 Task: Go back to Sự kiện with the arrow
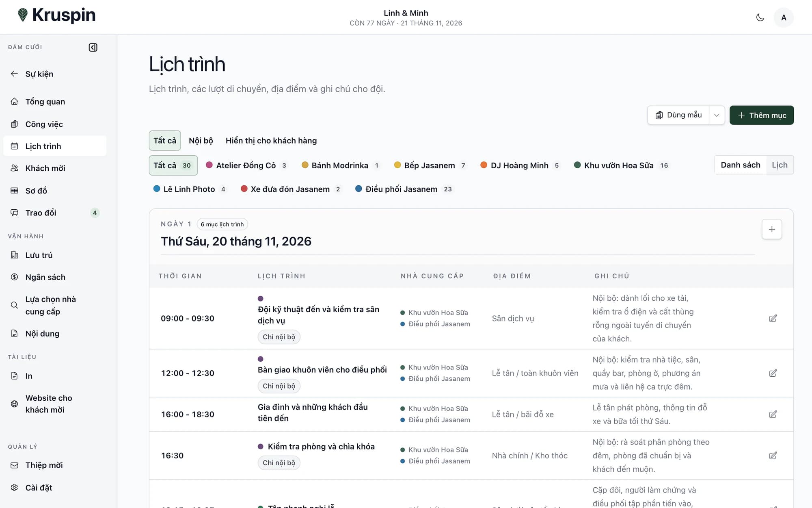[15, 74]
